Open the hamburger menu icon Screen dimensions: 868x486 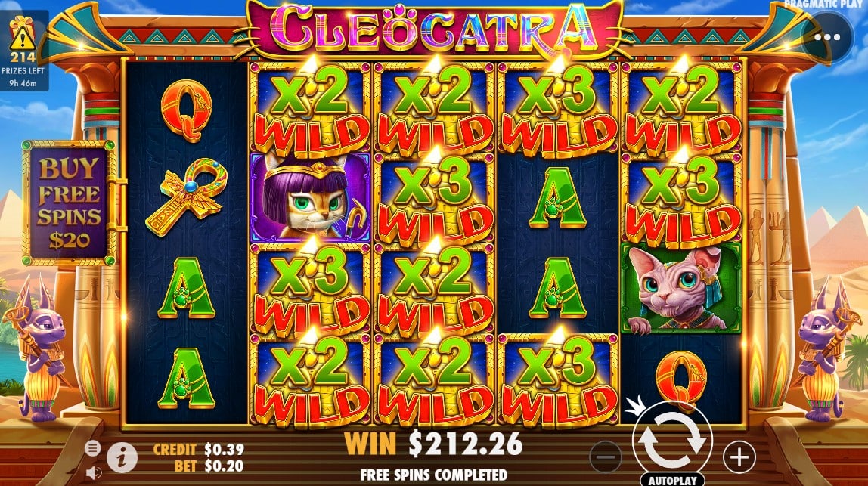pos(92,447)
